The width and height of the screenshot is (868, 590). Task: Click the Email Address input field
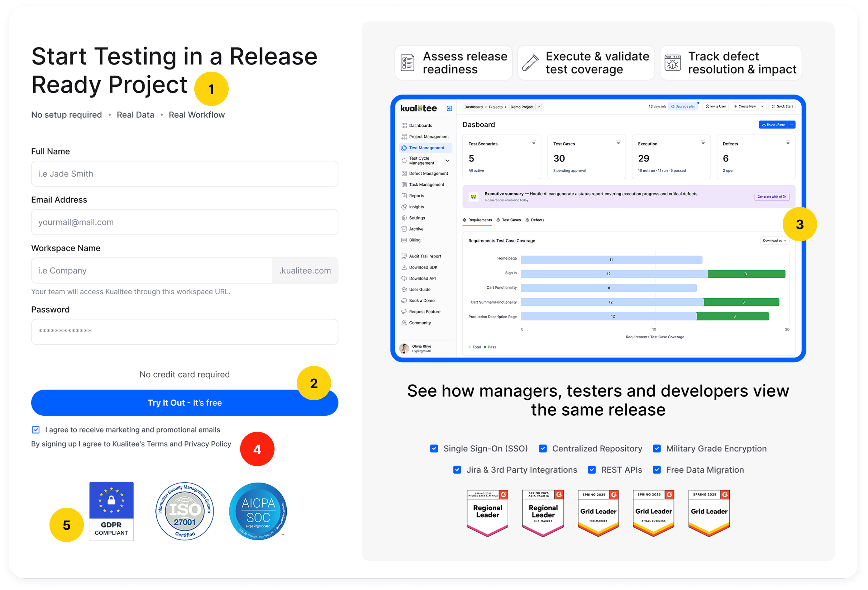[x=185, y=222]
